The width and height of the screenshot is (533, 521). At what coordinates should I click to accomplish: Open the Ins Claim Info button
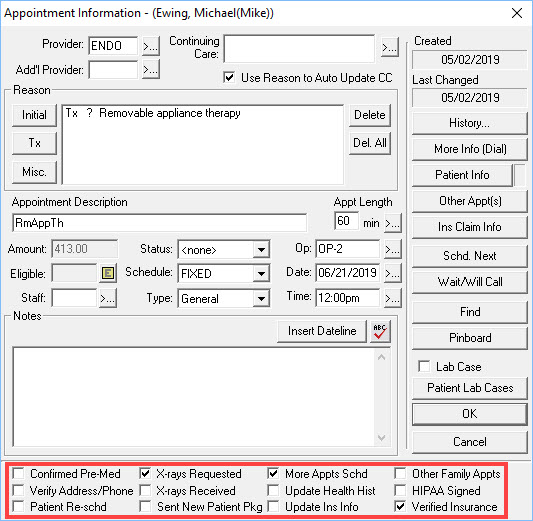tap(469, 227)
